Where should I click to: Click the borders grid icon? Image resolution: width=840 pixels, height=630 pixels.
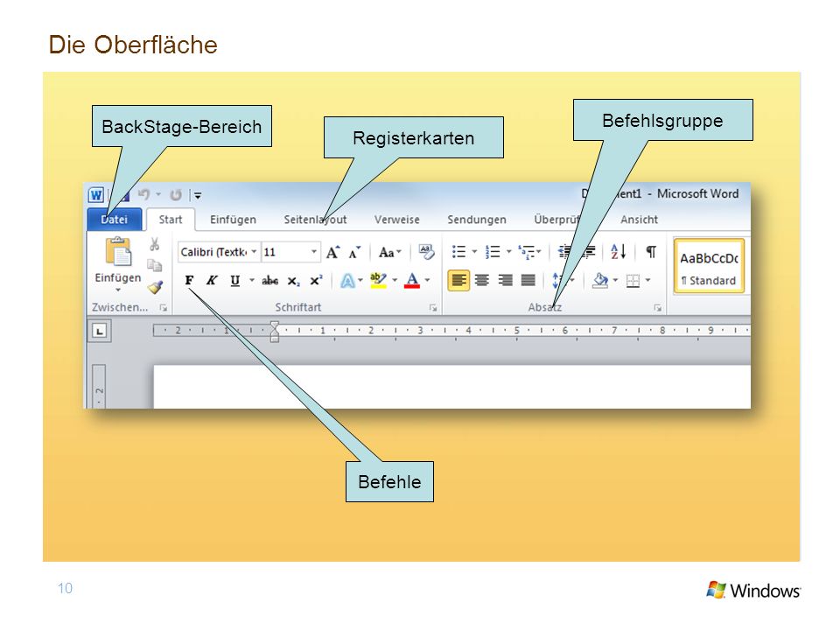[633, 281]
